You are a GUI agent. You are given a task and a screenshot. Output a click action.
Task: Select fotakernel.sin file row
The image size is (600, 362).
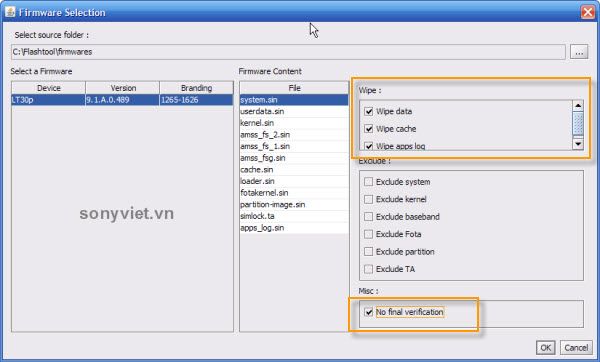pyautogui.click(x=294, y=193)
